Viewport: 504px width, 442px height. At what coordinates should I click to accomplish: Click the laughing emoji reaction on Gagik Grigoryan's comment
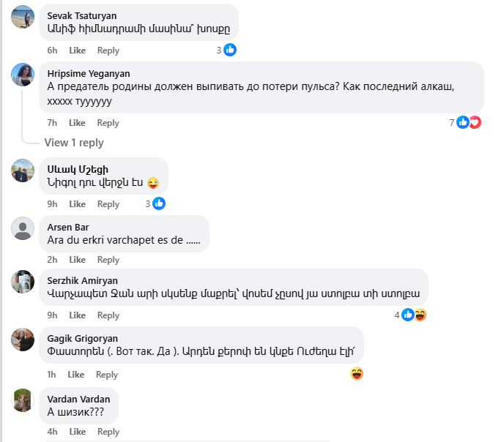coord(357,374)
